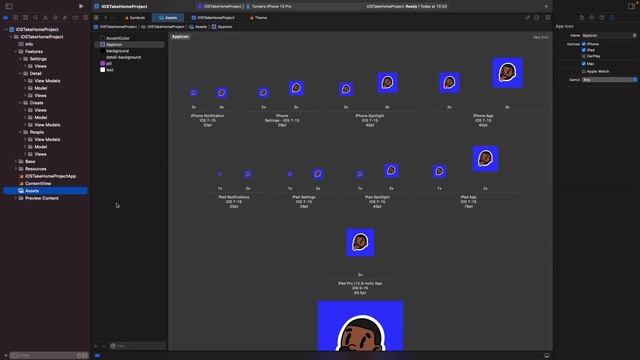Screen dimensions: 640x360
Task: Click the editor options lines icon
Action: tap(537, 18)
